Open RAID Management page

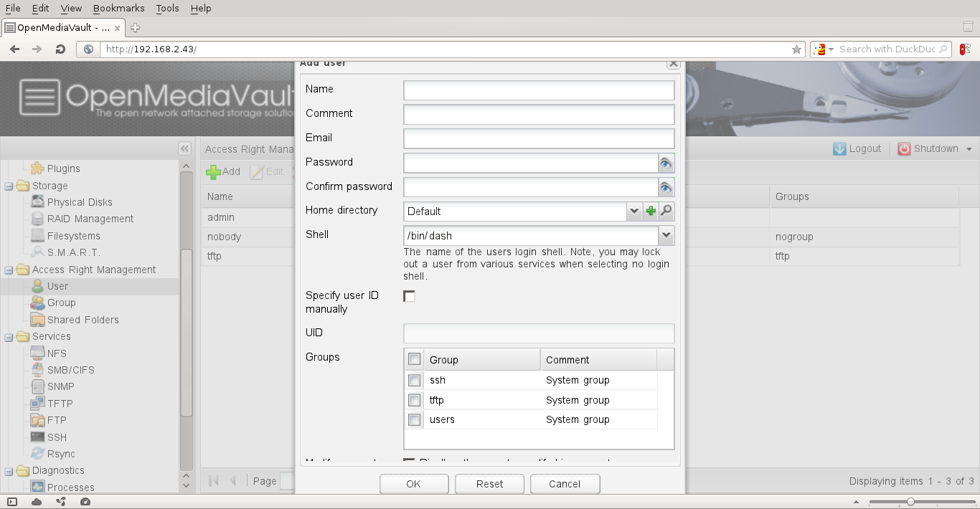(x=82, y=219)
